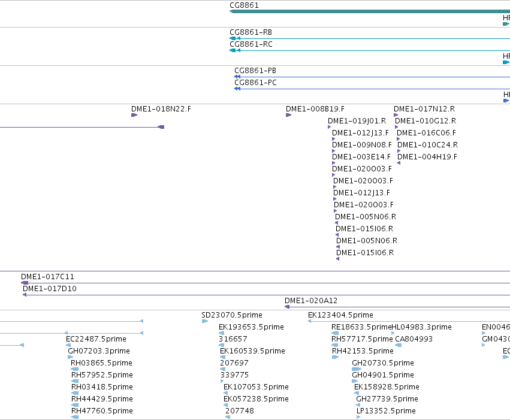Click the GH27739.5prime EST label
The height and width of the screenshot is (420, 510).
point(387,399)
